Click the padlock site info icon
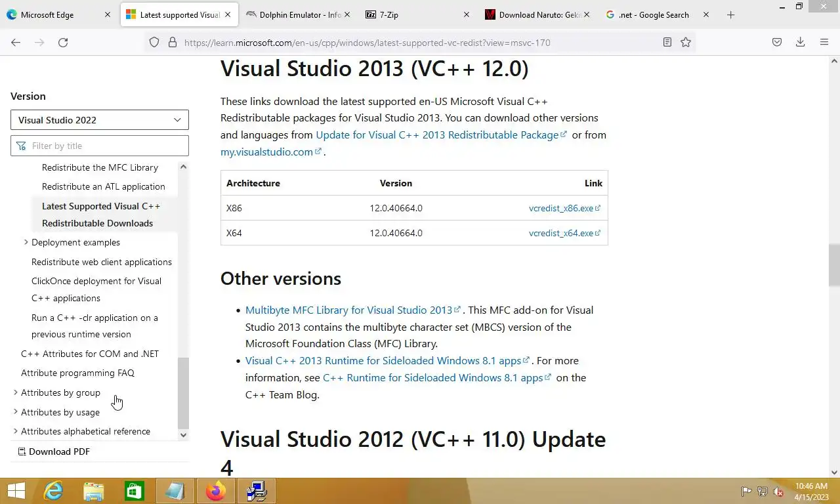This screenshot has height=504, width=840. pos(173,42)
